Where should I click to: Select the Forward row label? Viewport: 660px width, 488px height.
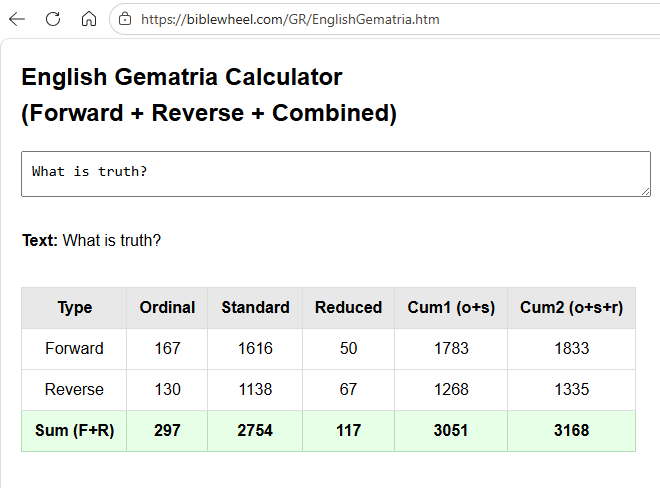pyautogui.click(x=74, y=349)
